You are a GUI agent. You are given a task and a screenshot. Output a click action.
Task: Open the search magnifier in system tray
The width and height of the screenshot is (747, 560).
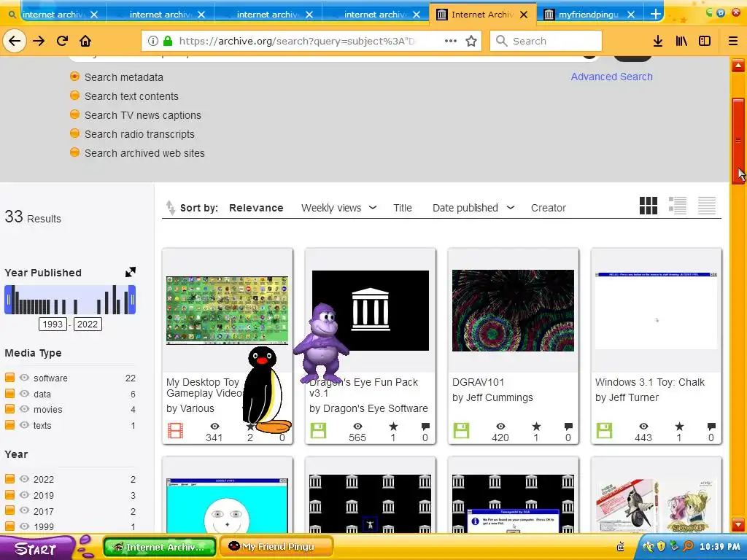[689, 546]
